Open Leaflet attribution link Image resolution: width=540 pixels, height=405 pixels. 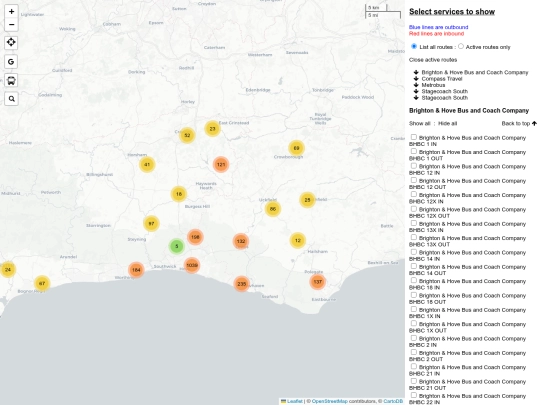click(295, 401)
